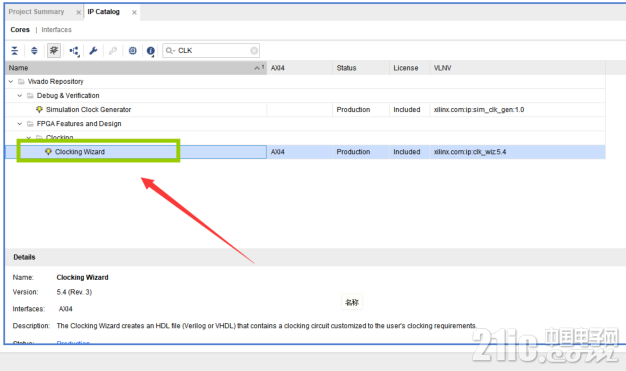Click the Clocking Wizard bulb icon
Viewport: 626px width, 371px height.
pos(48,151)
